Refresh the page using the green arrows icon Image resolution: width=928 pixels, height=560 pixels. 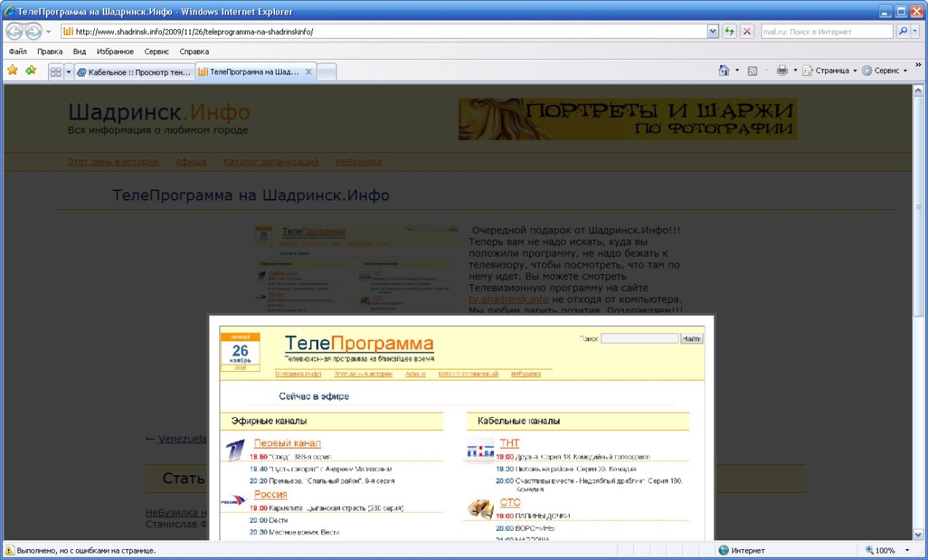pyautogui.click(x=730, y=31)
